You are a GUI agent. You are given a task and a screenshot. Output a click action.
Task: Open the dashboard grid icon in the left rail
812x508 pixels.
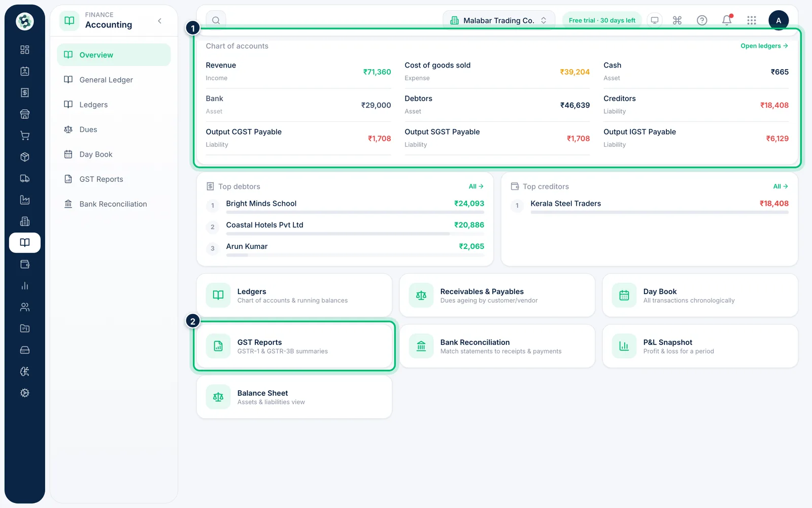(x=24, y=50)
